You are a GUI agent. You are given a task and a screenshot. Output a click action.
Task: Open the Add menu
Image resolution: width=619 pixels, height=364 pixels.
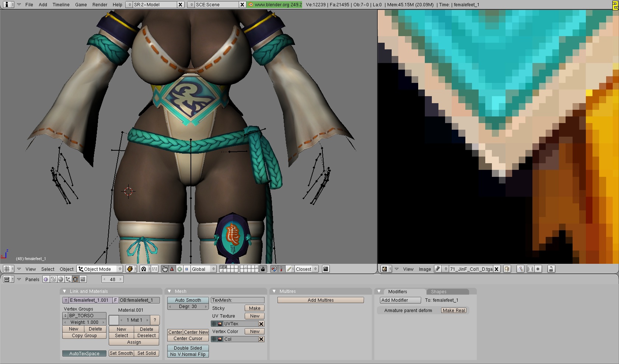[x=43, y=5]
